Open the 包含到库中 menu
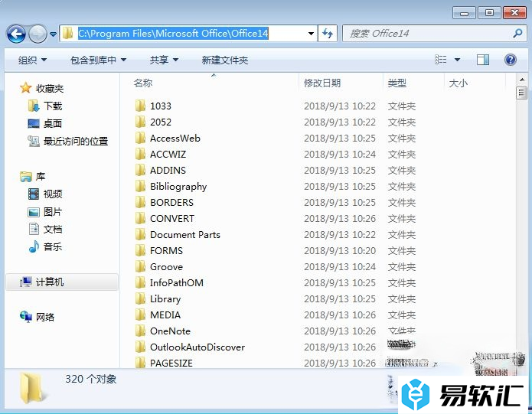Image resolution: width=532 pixels, height=414 pixels. (x=99, y=60)
